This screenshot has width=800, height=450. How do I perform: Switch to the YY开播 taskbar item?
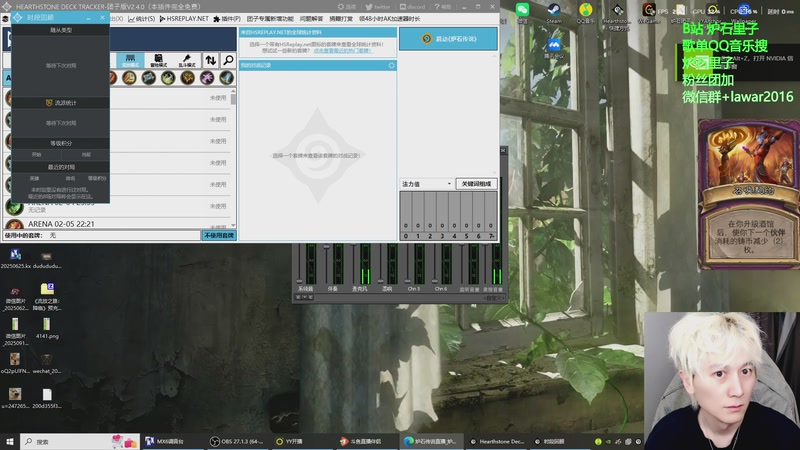(302, 441)
